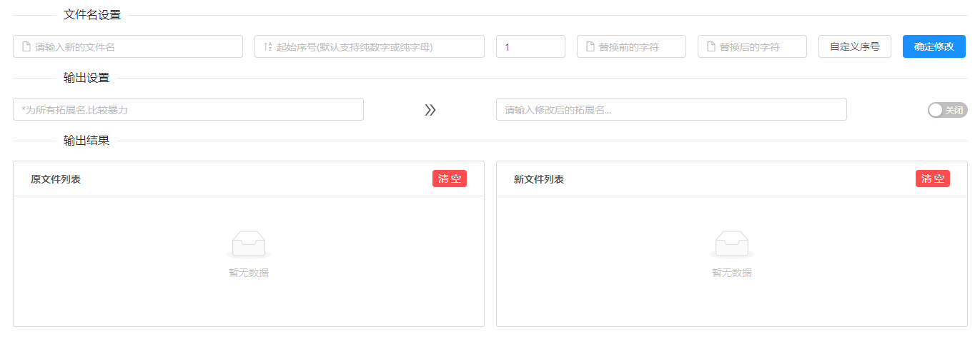Click the 新文件列表 panel header title
The image size is (980, 352).
[x=539, y=179]
